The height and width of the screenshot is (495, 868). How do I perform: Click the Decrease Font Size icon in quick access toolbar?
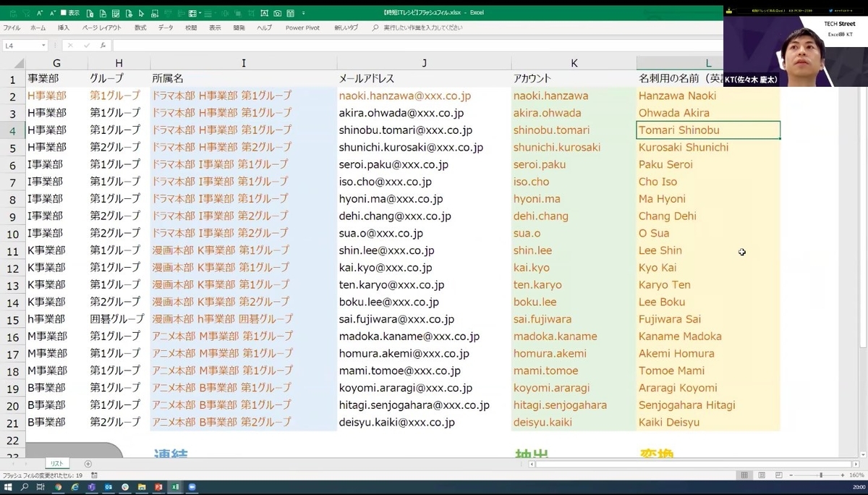click(53, 13)
